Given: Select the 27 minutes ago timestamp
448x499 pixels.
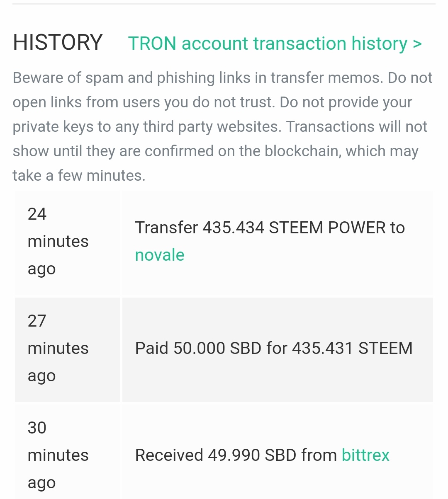Looking at the screenshot, I should pyautogui.click(x=58, y=348).
